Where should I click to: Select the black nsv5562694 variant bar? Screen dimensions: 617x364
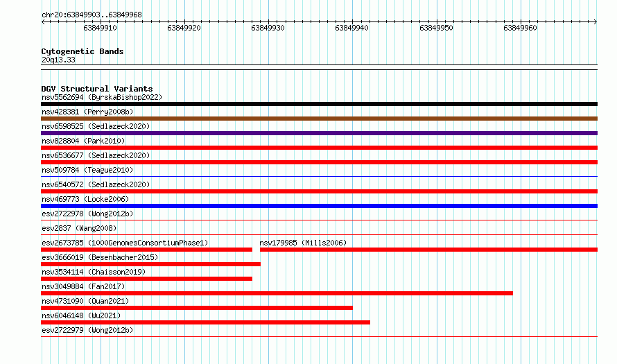pos(319,104)
